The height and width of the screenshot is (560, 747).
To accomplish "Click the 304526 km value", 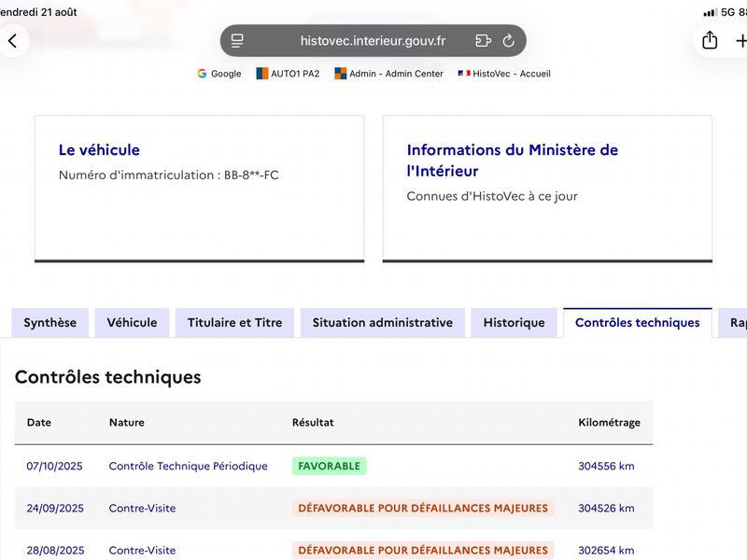I will click(606, 508).
